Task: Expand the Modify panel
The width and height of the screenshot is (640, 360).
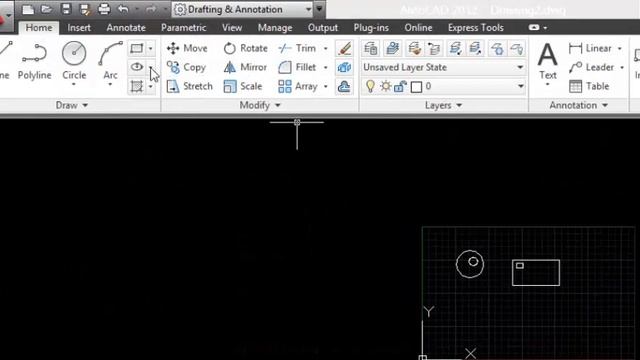Action: pyautogui.click(x=260, y=105)
